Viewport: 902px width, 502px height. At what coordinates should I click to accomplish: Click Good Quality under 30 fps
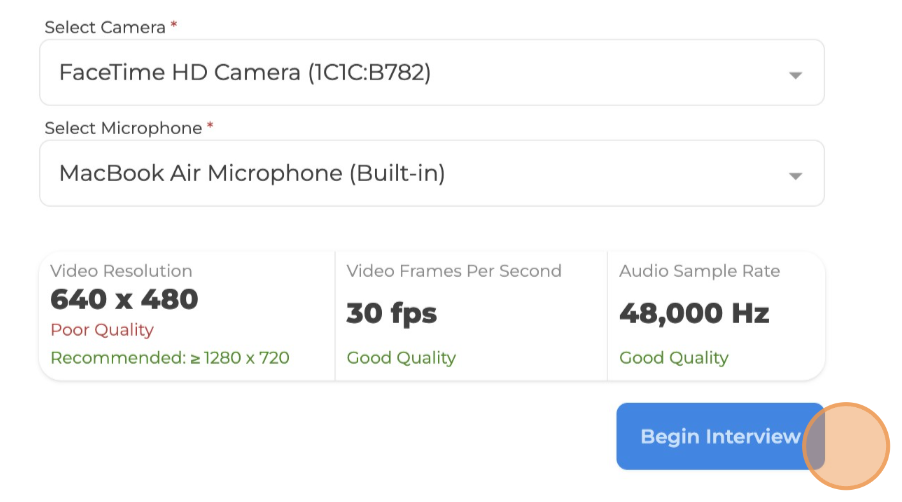click(401, 358)
